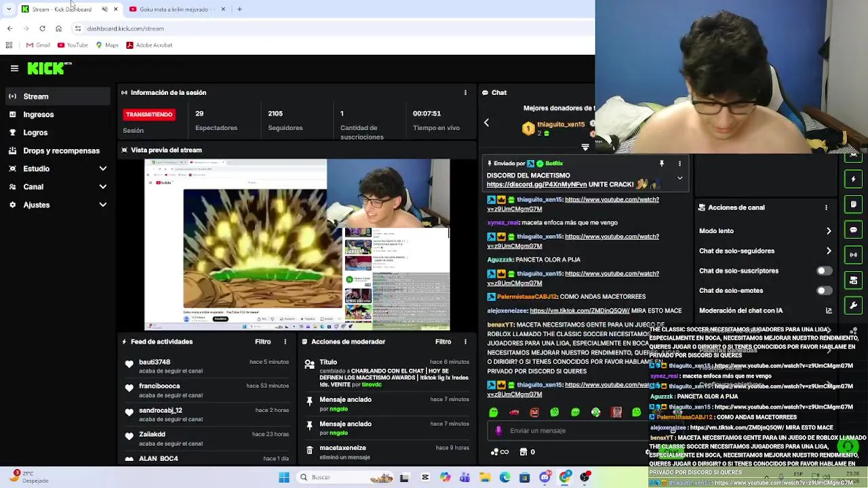Viewport: 868px width, 488px height.
Task: Click the heart icon next to bauti3748
Action: [129, 364]
